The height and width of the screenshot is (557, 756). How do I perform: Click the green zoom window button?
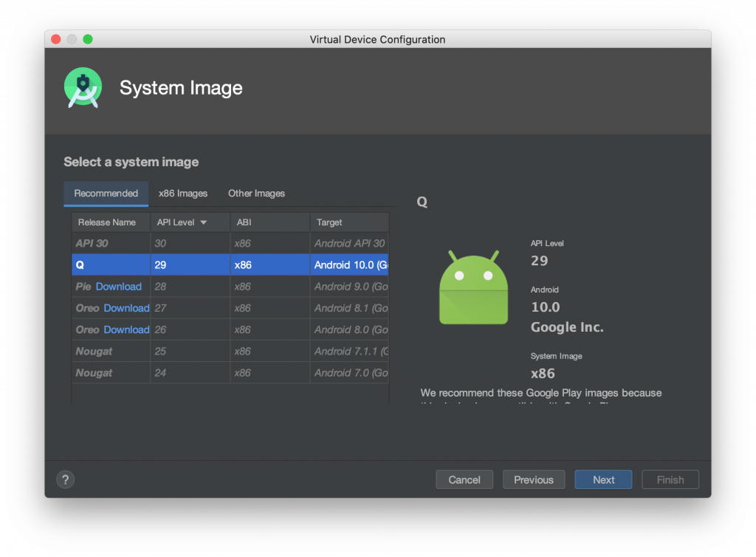pos(88,39)
